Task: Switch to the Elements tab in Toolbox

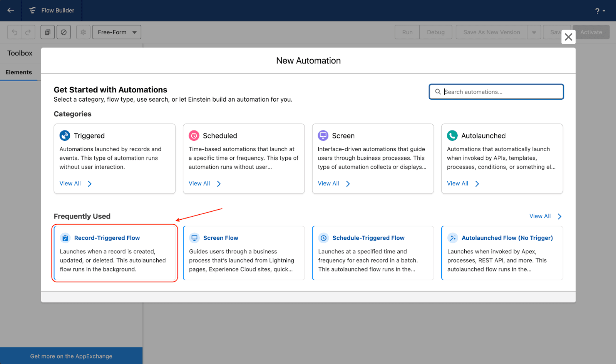Action: pyautogui.click(x=18, y=72)
